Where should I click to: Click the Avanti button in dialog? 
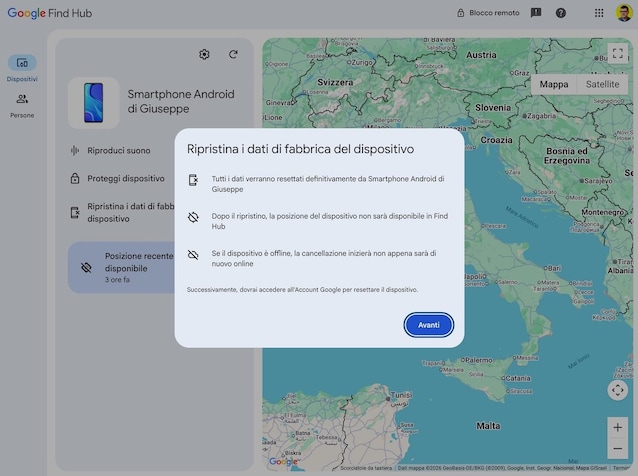pyautogui.click(x=428, y=325)
